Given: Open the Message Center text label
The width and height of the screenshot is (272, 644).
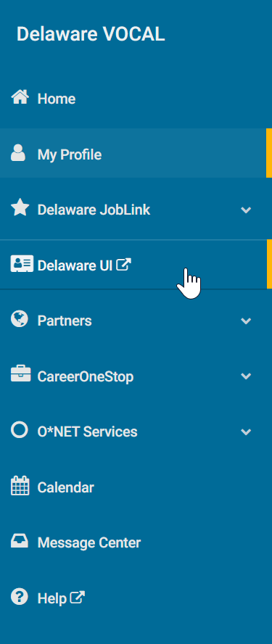Looking at the screenshot, I should click(89, 543).
